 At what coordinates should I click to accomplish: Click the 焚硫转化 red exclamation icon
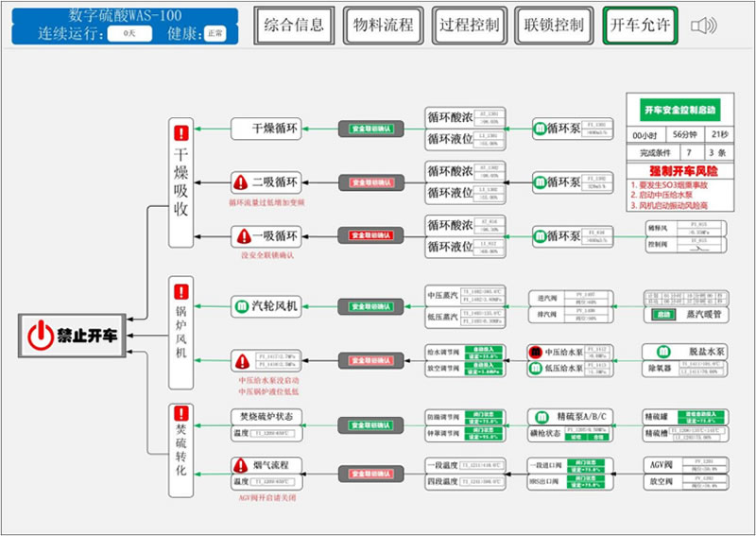point(181,413)
